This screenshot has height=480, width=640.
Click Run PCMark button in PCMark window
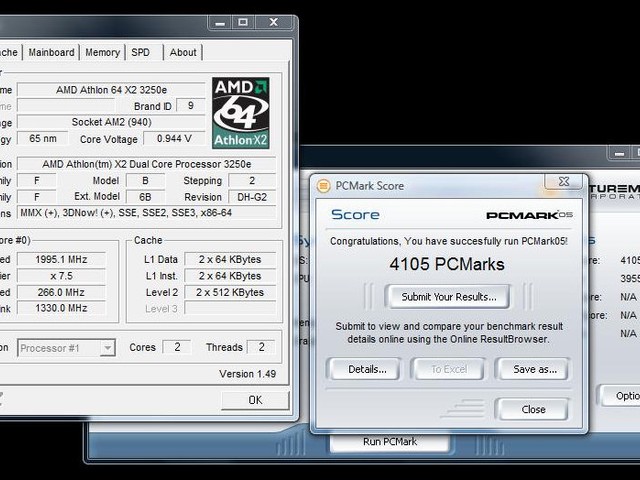390,442
